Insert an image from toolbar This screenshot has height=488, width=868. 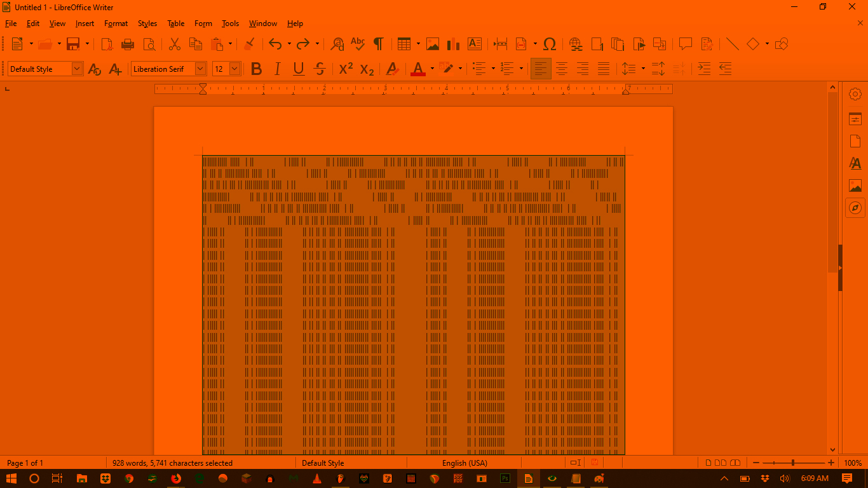tap(433, 44)
